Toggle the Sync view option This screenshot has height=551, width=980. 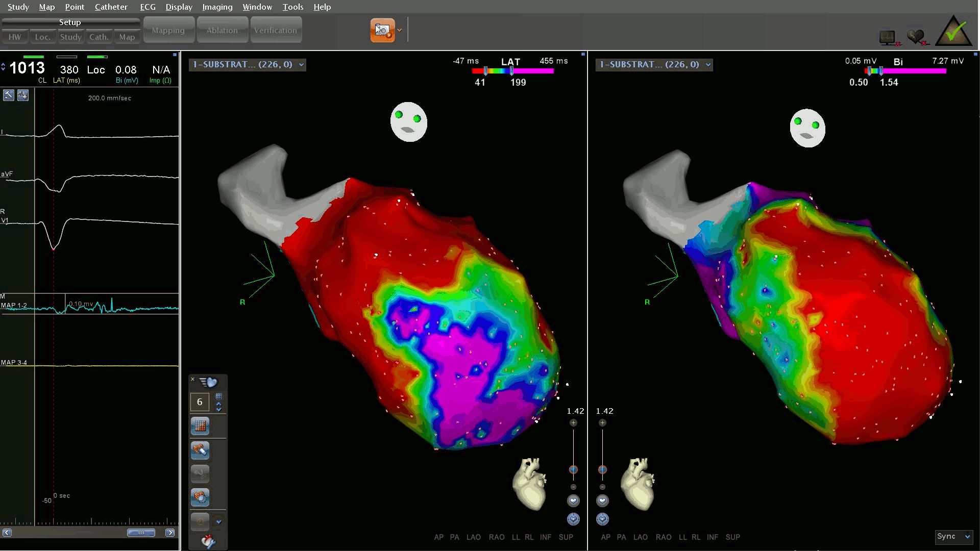point(953,536)
